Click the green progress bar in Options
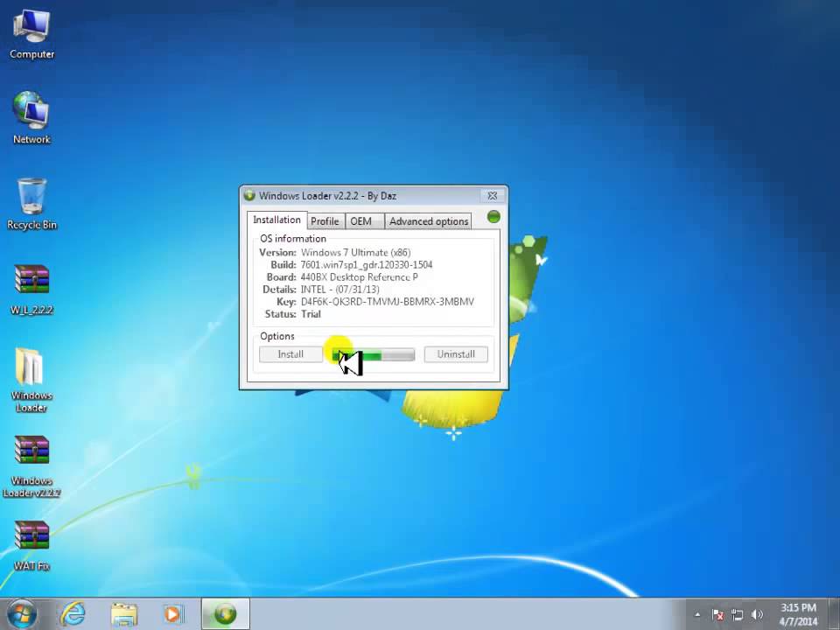Screen dimensions: 840x630 pyautogui.click(x=374, y=354)
